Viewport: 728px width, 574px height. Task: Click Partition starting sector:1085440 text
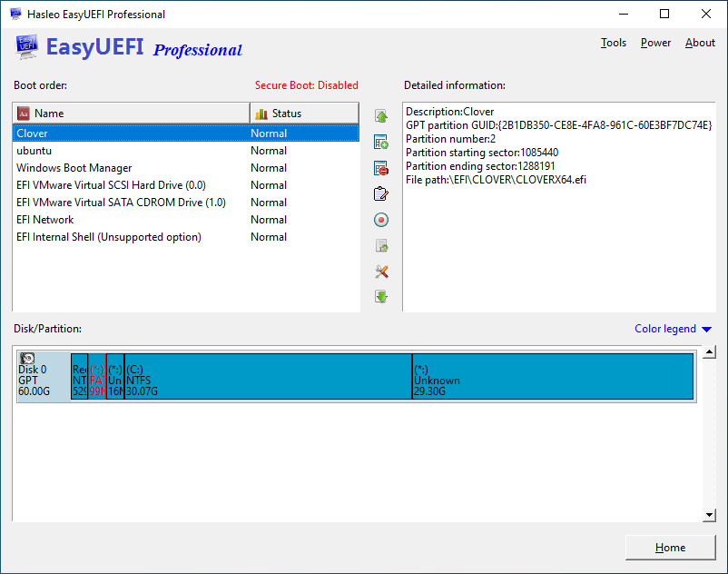(482, 153)
